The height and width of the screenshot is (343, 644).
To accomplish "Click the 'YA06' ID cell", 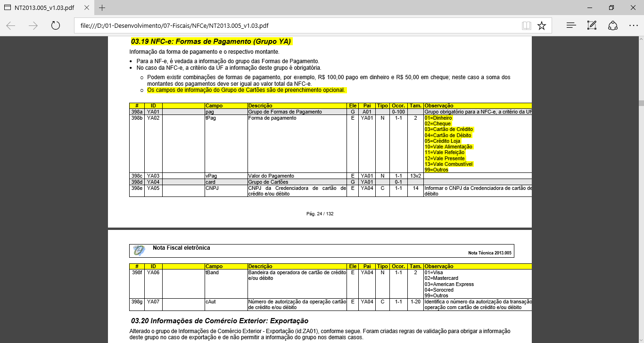I will 153,284.
